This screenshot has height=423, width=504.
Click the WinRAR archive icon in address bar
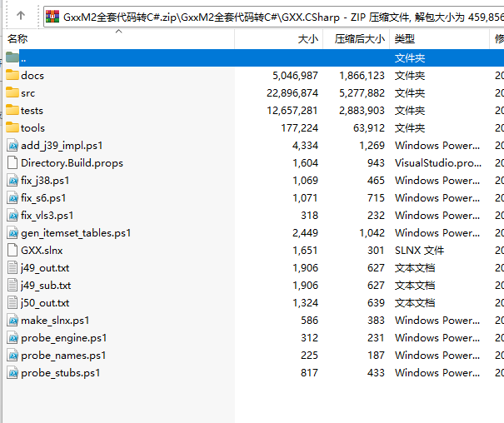[52, 17]
